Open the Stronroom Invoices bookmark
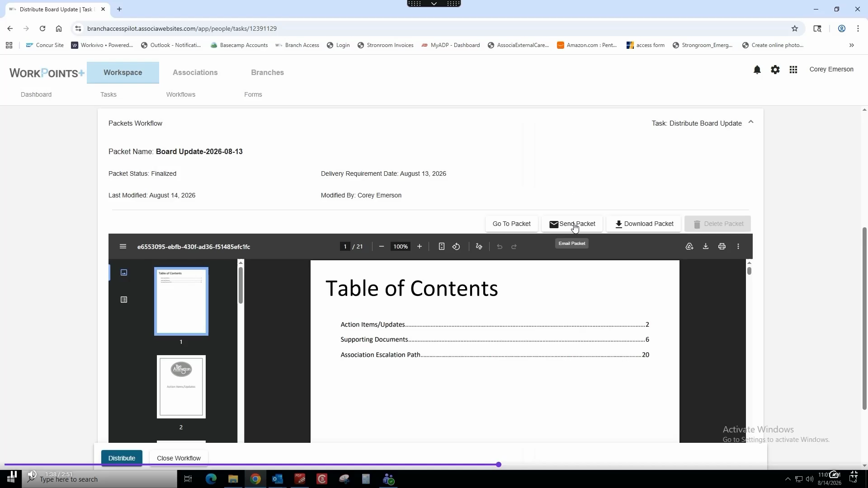This screenshot has height=488, width=868. coord(386,45)
